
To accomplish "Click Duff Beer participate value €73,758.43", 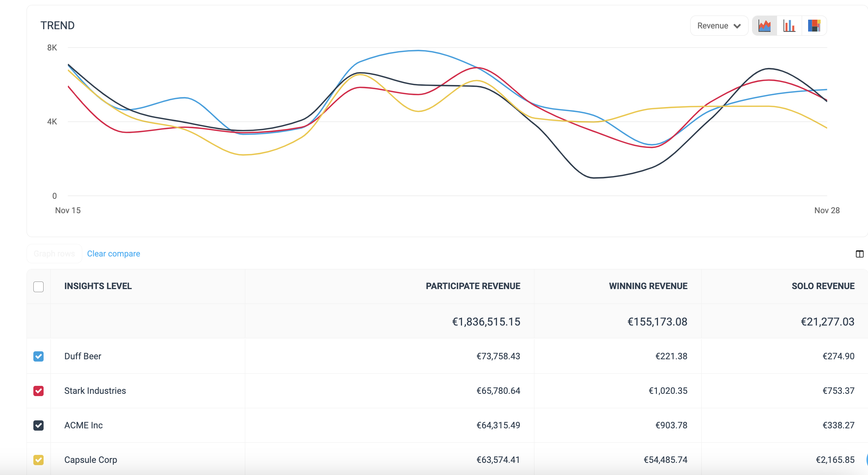I will (x=498, y=356).
